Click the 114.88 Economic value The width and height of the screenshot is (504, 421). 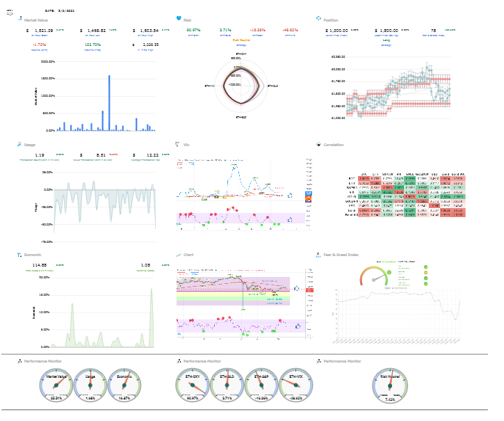[x=39, y=265]
